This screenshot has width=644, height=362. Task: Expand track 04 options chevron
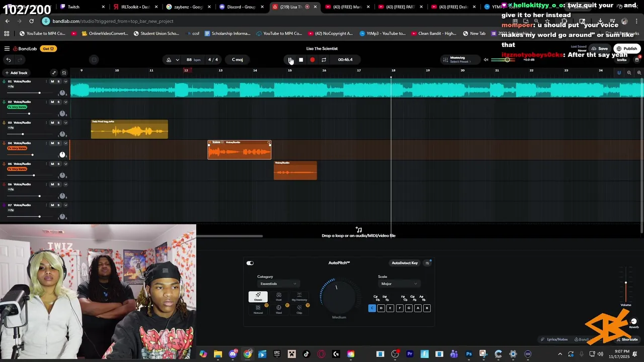click(65, 143)
